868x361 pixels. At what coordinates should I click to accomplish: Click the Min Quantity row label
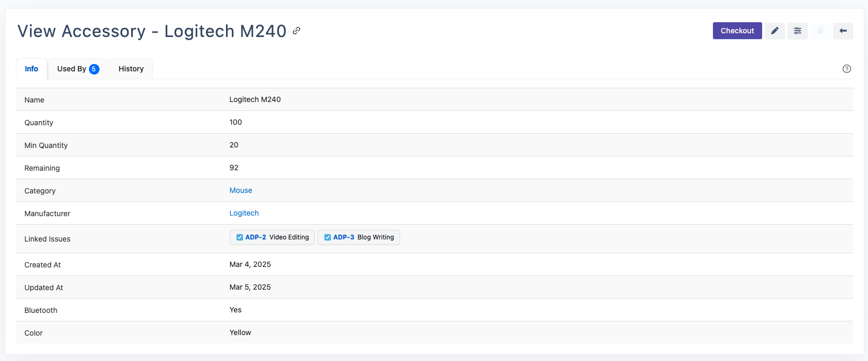[46, 145]
